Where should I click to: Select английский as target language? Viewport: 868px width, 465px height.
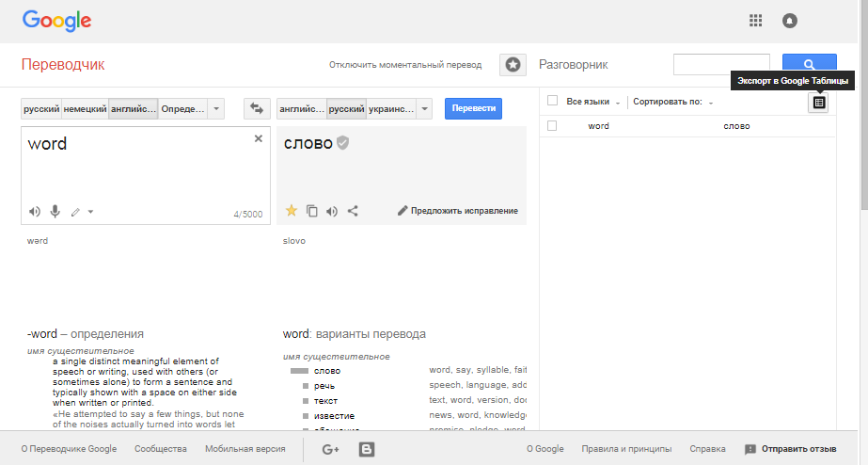(x=302, y=108)
